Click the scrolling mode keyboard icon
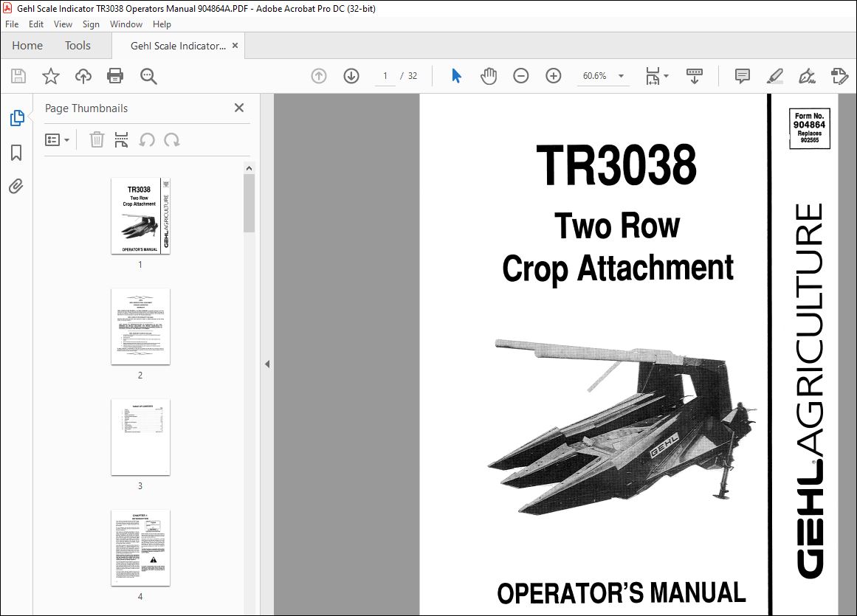This screenshot has width=857, height=616. [x=694, y=76]
